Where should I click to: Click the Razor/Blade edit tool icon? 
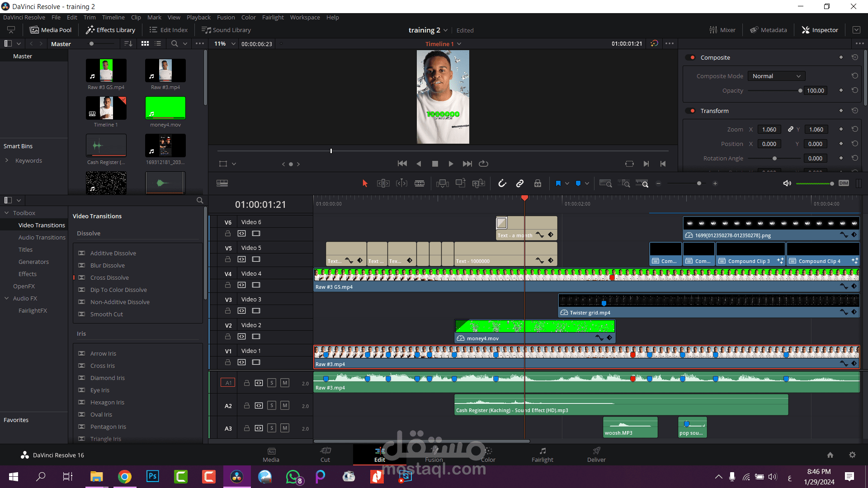click(x=419, y=183)
